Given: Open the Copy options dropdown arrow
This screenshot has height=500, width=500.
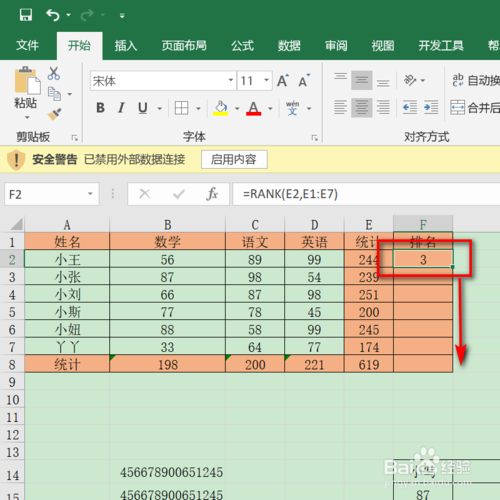Looking at the screenshot, I should coord(70,94).
